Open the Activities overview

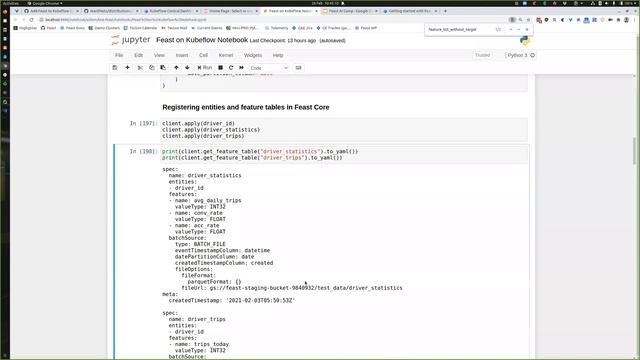point(10,3)
